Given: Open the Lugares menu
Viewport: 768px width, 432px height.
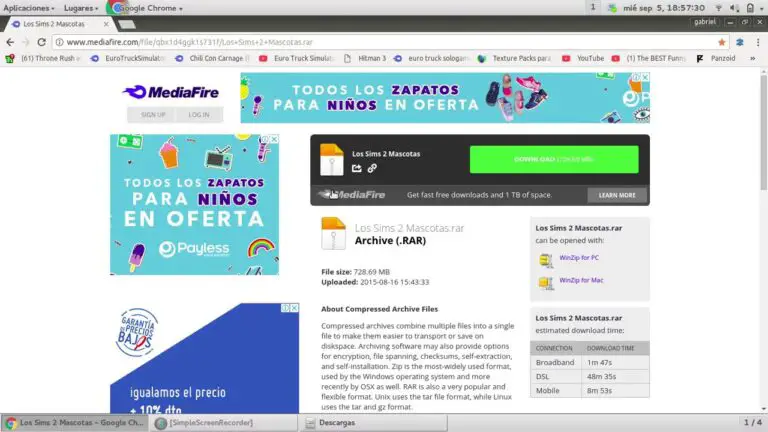Looking at the screenshot, I should [x=81, y=8].
